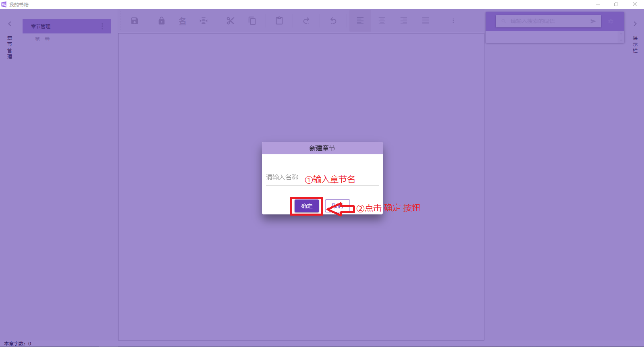This screenshot has height=347, width=644.
Task: Click the magnifier icon in the search box
Action: pos(503,21)
